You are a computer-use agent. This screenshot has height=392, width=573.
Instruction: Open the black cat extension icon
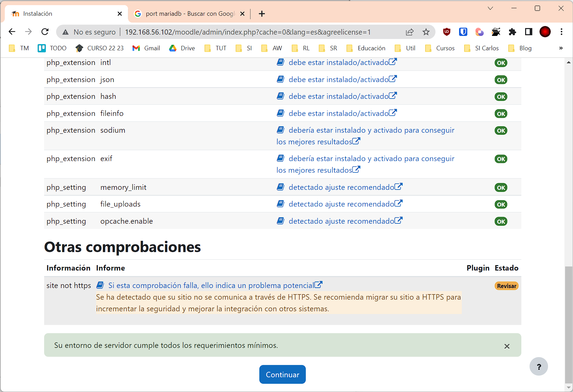[496, 32]
